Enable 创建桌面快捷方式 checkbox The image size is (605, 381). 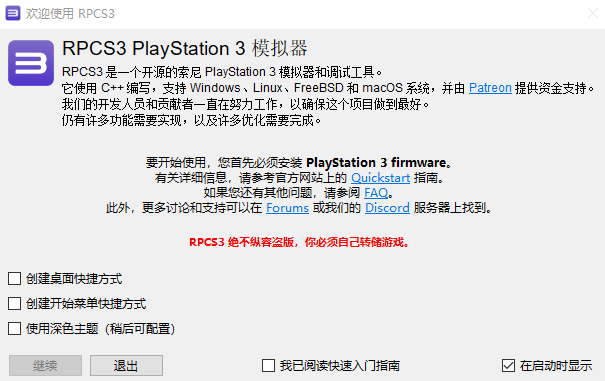[x=15, y=278]
